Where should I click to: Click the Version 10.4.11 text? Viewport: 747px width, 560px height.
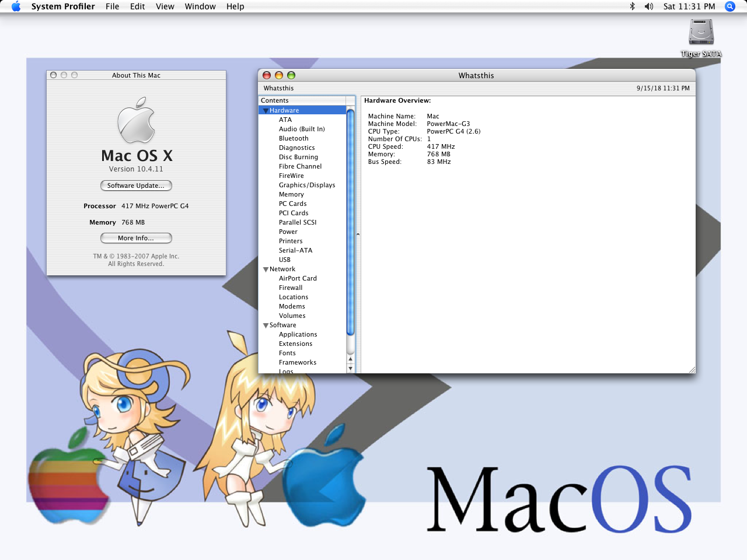[x=136, y=169]
